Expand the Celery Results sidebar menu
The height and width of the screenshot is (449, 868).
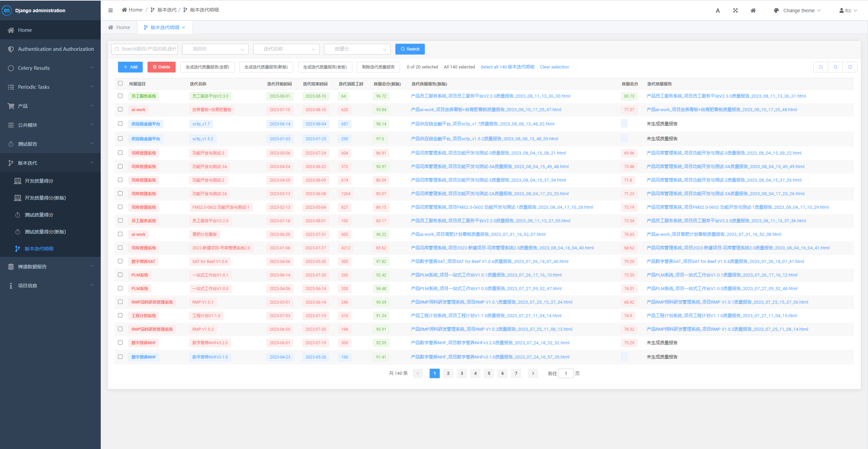click(50, 68)
